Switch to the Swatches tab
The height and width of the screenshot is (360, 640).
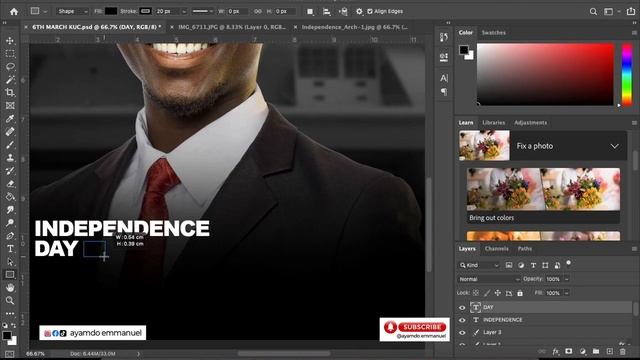pos(493,33)
